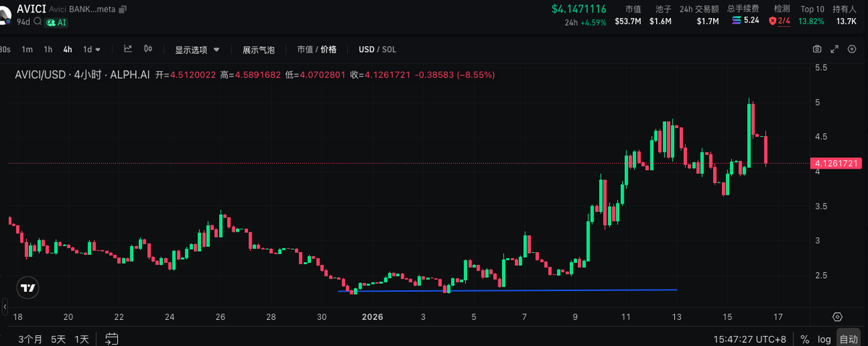
Task: Take a chart snapshot with camera icon
Action: [x=817, y=49]
